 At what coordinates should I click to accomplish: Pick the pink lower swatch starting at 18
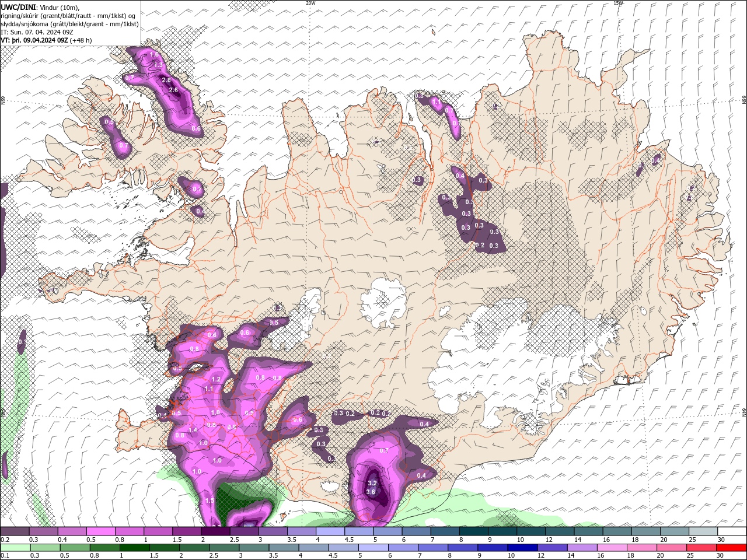click(642, 548)
